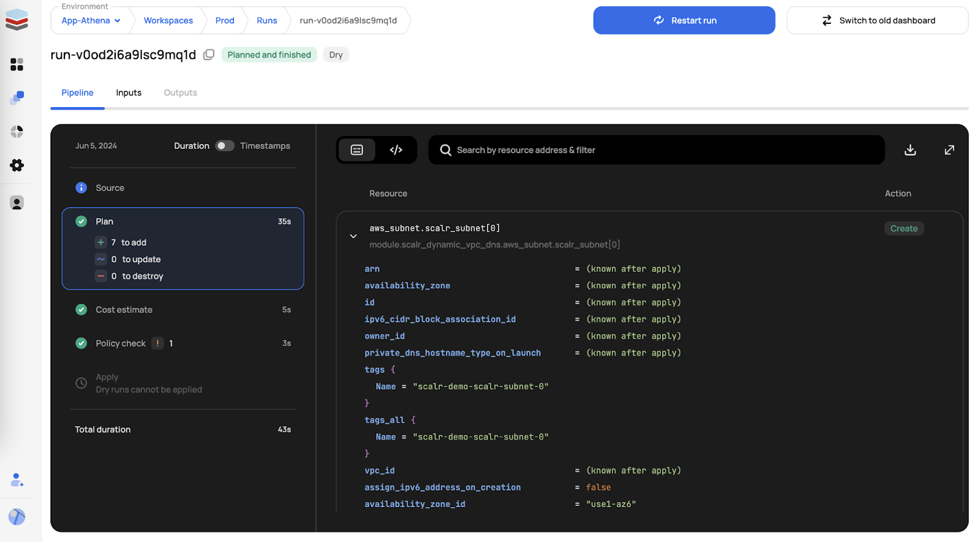
Task: Switch to the Inputs tab
Action: [129, 93]
